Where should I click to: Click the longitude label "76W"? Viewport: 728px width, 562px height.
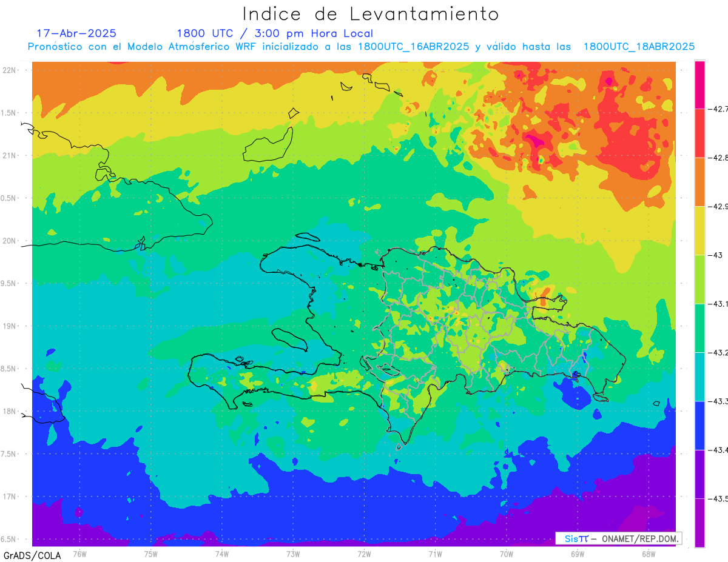pyautogui.click(x=79, y=554)
